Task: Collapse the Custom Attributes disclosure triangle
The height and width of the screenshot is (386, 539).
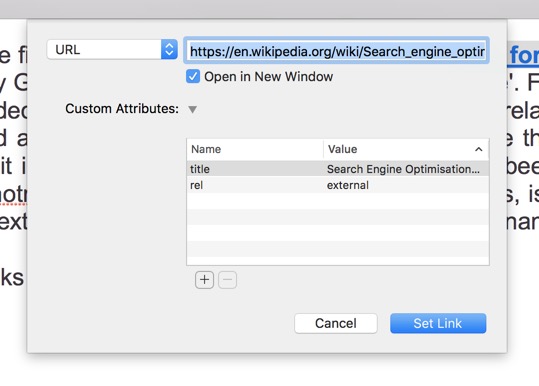Action: [x=192, y=109]
